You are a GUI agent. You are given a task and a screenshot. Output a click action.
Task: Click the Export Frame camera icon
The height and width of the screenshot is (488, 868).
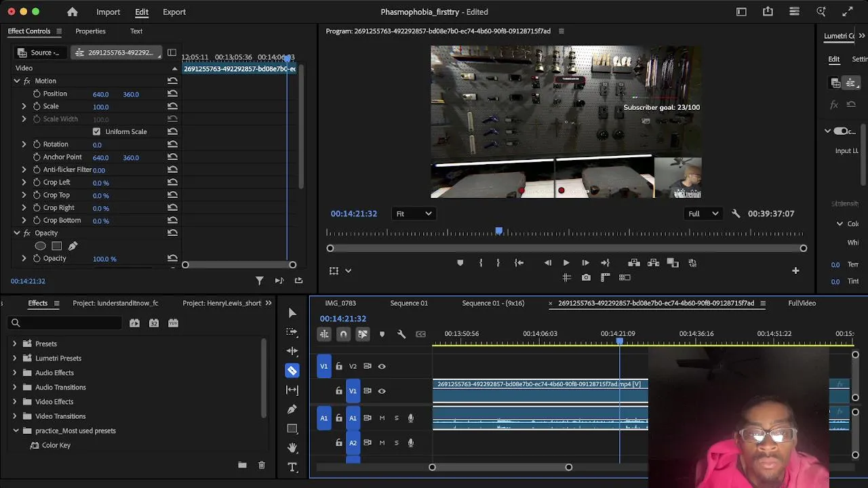[x=586, y=277]
